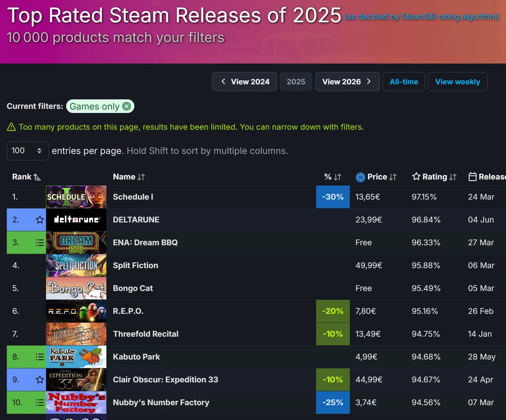Click the sort arrows next to Price header
This screenshot has height=420, width=506.
(393, 177)
